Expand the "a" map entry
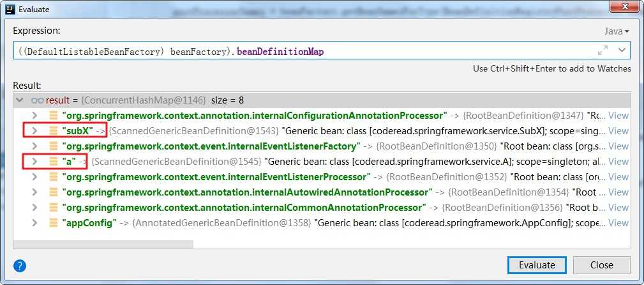The image size is (644, 285). [34, 162]
